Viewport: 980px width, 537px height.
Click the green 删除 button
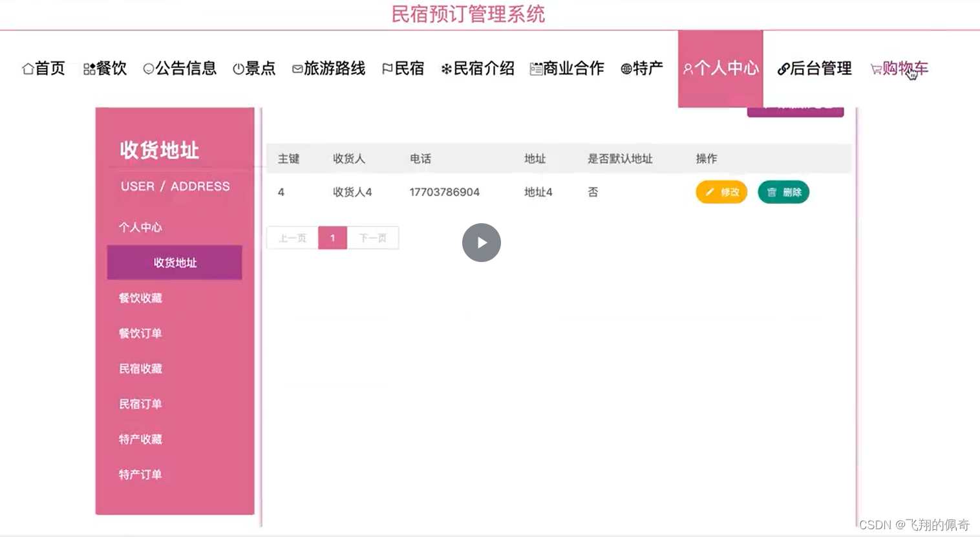pos(783,192)
